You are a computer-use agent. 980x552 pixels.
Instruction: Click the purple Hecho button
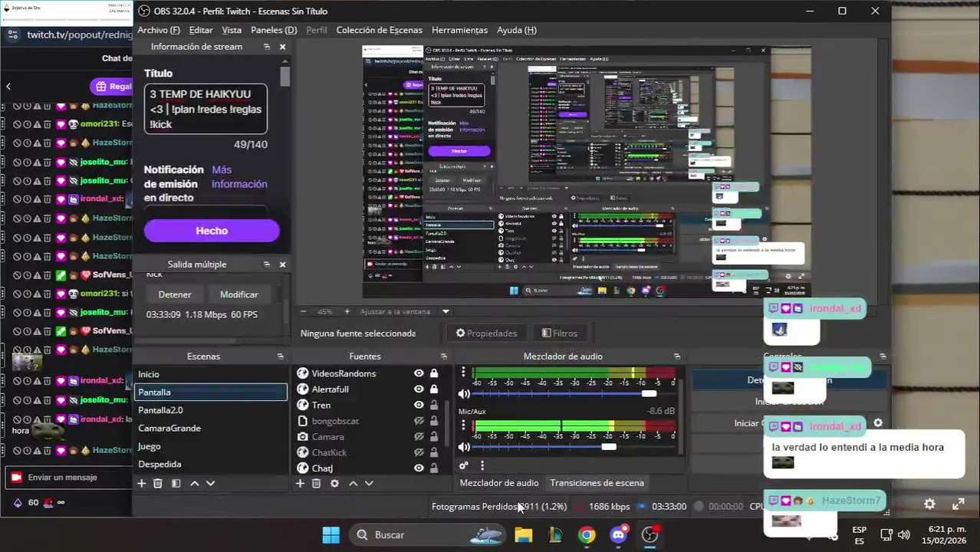212,231
